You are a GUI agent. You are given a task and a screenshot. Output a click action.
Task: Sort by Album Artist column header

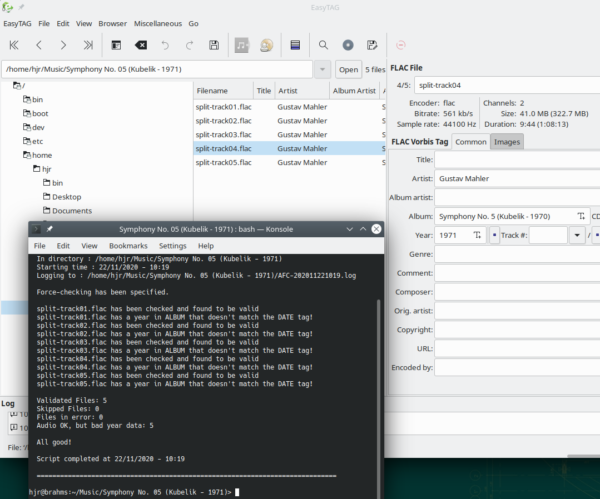[x=354, y=91]
